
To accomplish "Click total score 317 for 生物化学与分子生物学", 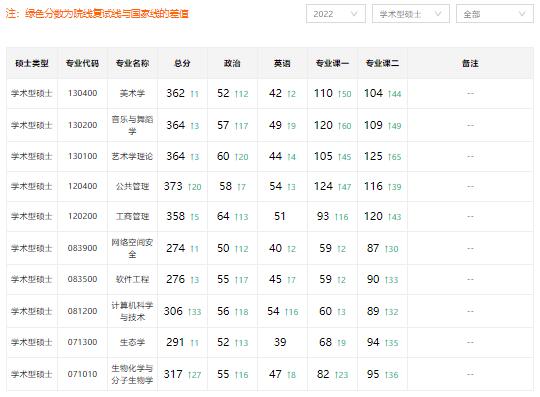I will (x=173, y=374).
